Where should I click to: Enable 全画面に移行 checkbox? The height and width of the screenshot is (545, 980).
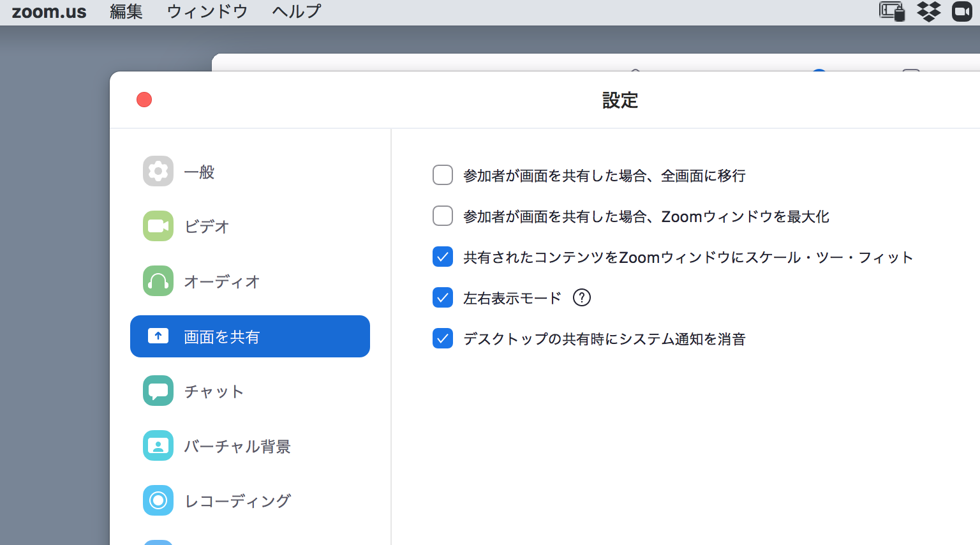pyautogui.click(x=443, y=175)
